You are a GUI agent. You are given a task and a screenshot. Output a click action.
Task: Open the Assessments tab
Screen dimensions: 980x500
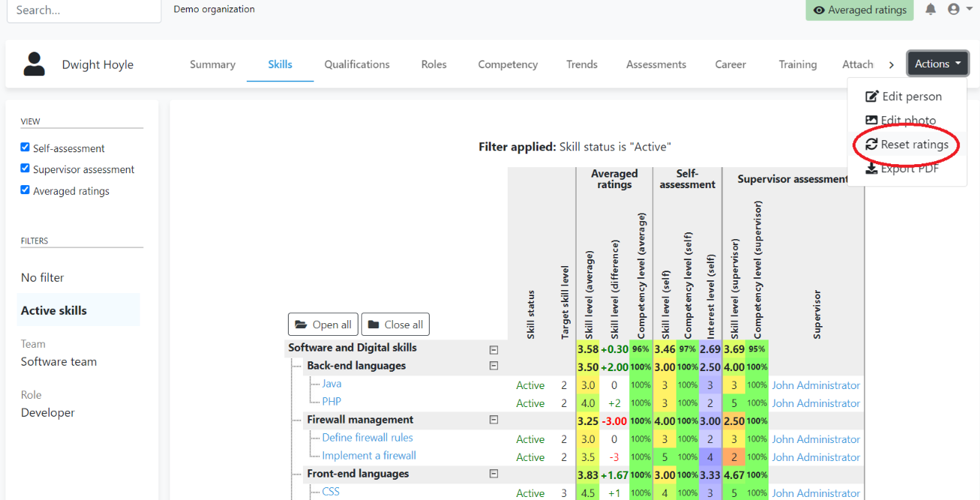(x=656, y=64)
